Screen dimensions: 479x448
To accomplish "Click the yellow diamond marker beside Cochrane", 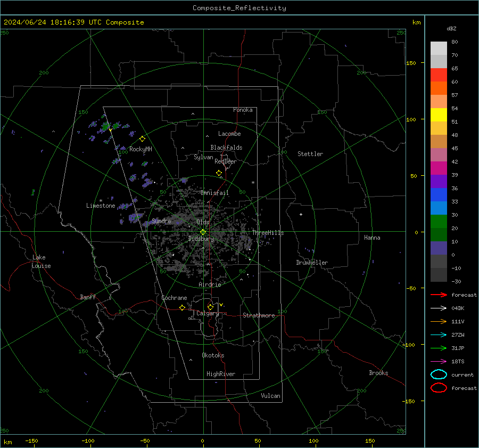I will (x=182, y=307).
